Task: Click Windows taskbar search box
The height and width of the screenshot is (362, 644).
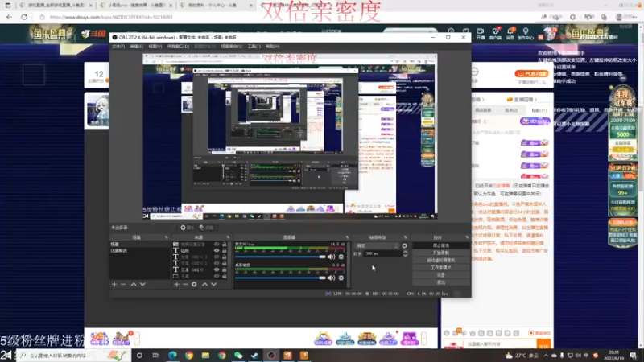Action: tap(73, 356)
